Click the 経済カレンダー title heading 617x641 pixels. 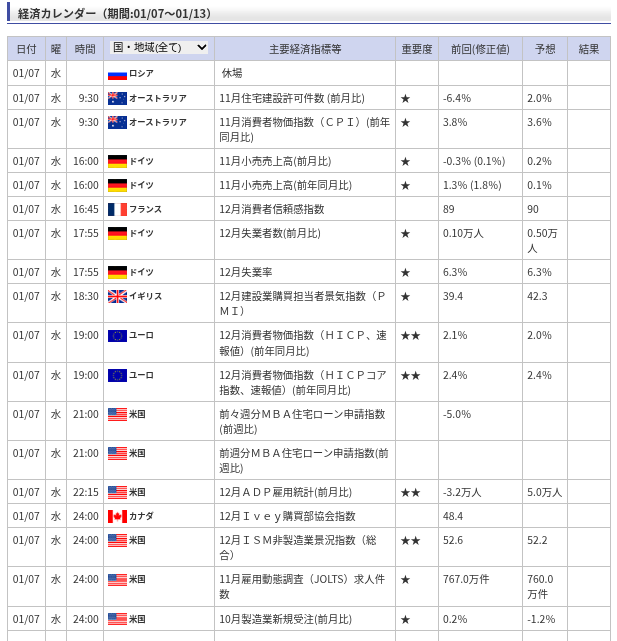(x=111, y=14)
